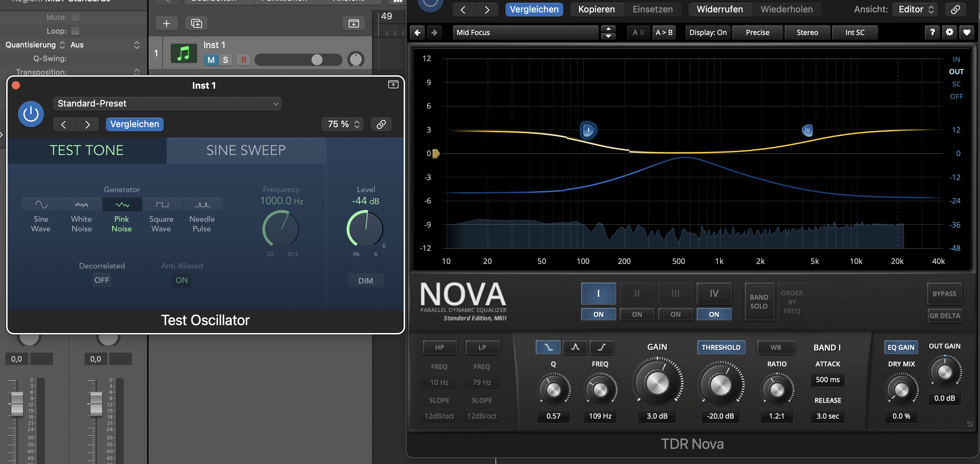Image resolution: width=980 pixels, height=464 pixels.
Task: Open the Standard-Preset dropdown
Action: 167,103
